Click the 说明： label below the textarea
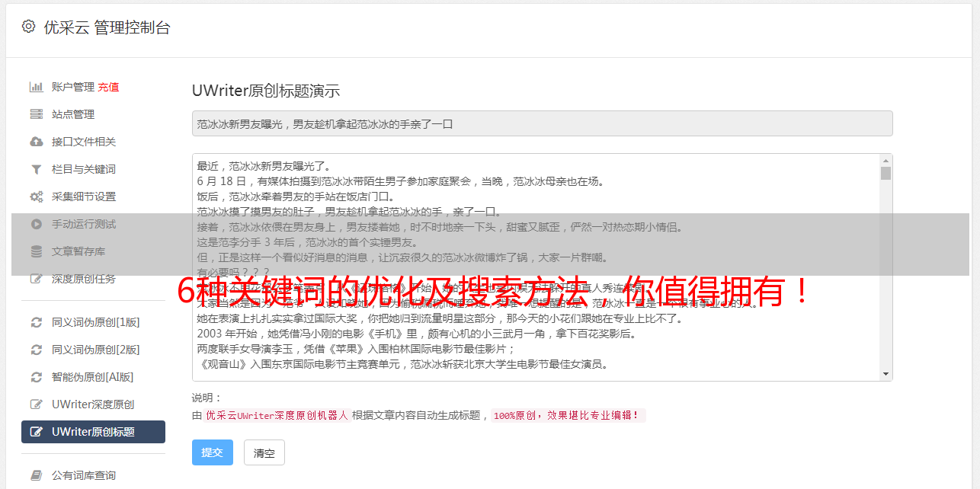Screen dimensions: 980x489 207,398
